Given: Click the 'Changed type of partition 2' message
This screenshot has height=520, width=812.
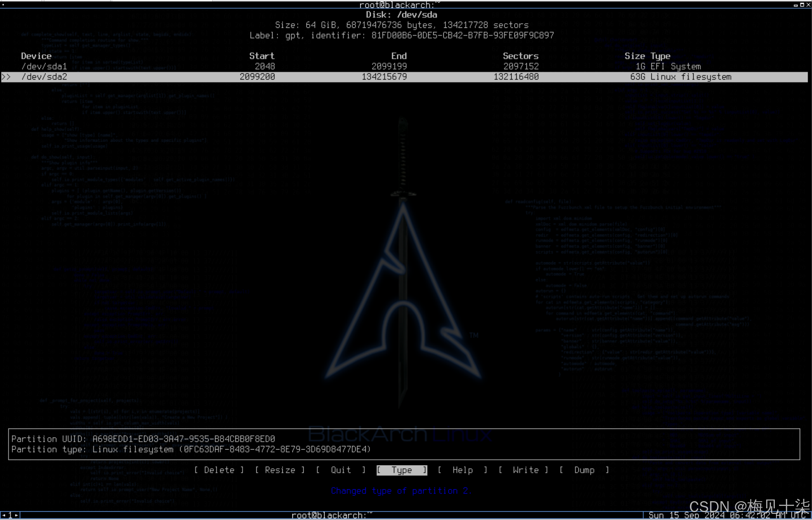Looking at the screenshot, I should click(401, 491).
